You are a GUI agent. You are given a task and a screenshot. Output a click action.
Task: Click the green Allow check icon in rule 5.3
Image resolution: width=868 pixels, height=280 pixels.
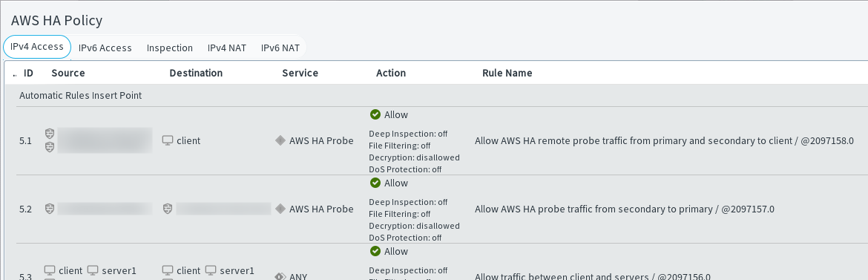pyautogui.click(x=375, y=251)
